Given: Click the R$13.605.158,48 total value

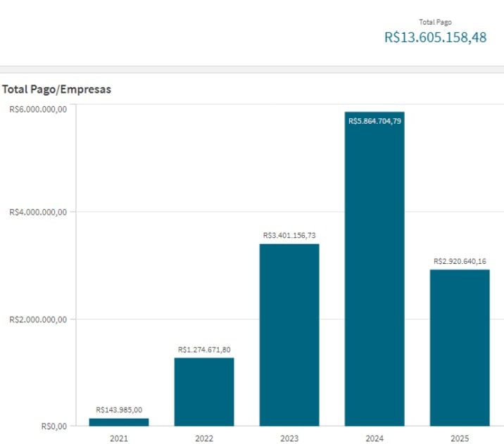Looking at the screenshot, I should tap(435, 37).
